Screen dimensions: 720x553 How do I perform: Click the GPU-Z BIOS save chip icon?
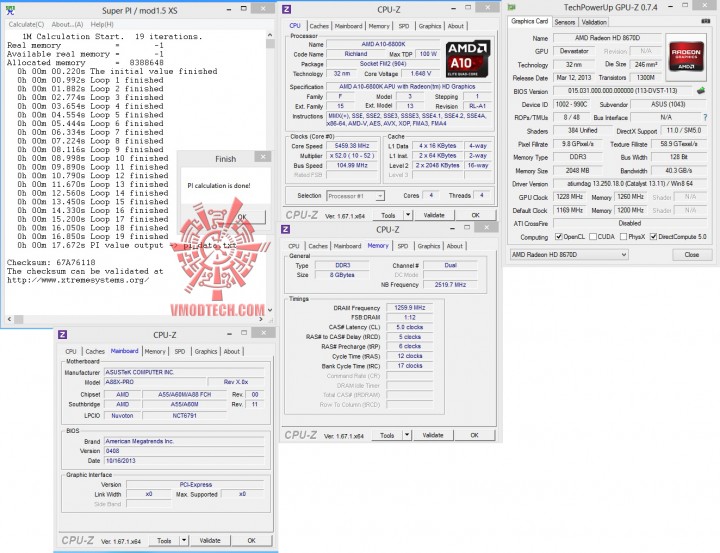point(700,90)
